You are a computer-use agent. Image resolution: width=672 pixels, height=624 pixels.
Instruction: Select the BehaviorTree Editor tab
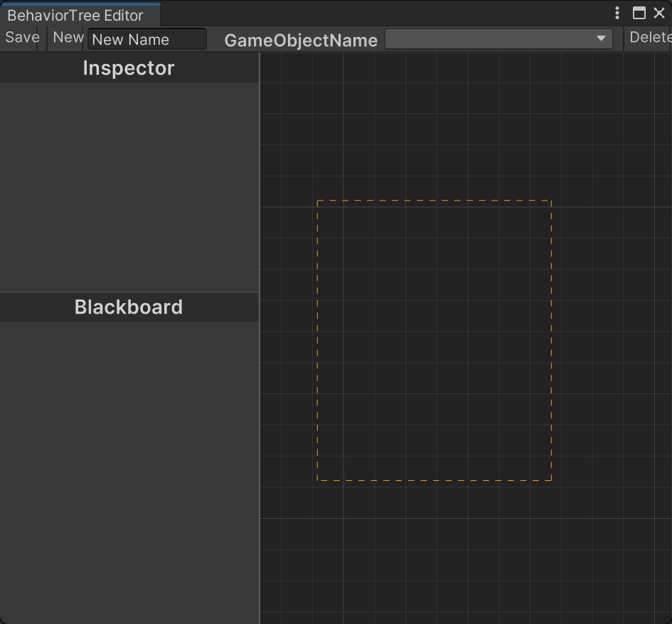pos(75,15)
